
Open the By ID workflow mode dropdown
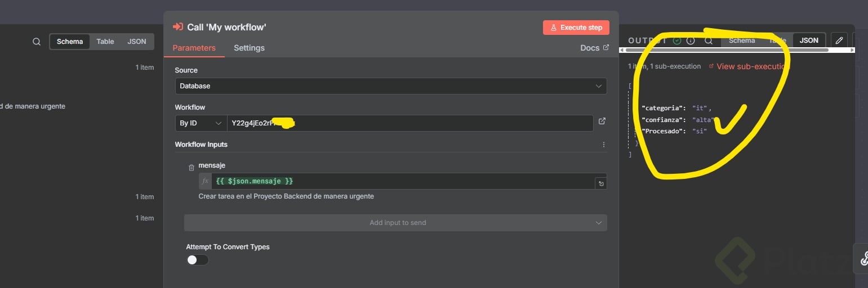pyautogui.click(x=201, y=123)
